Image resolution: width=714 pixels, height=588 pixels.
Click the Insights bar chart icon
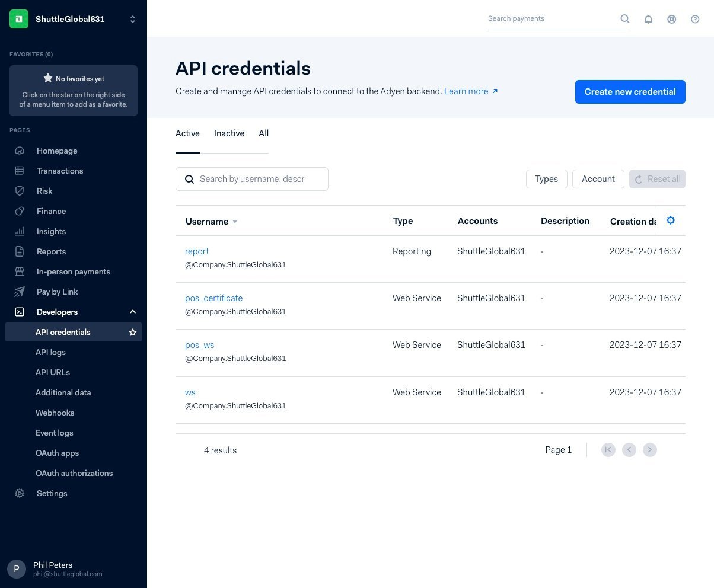point(20,231)
